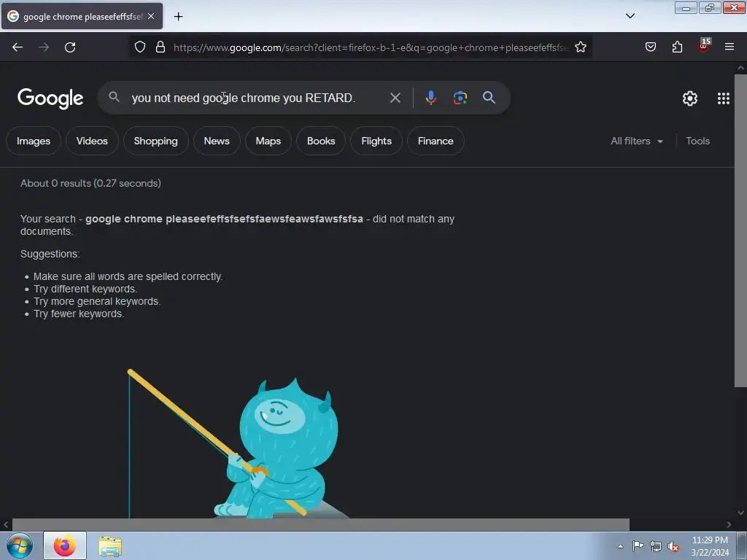
Task: Go back to the previous page
Action: point(18,47)
